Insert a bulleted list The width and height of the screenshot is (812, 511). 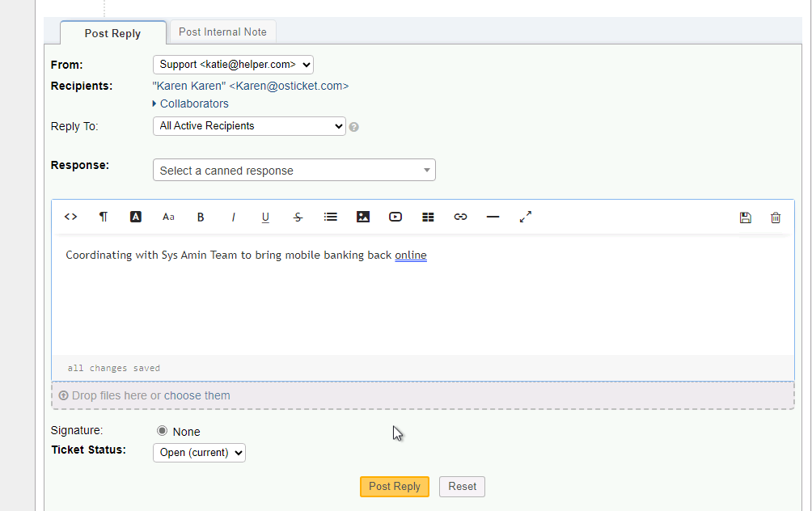tap(331, 217)
